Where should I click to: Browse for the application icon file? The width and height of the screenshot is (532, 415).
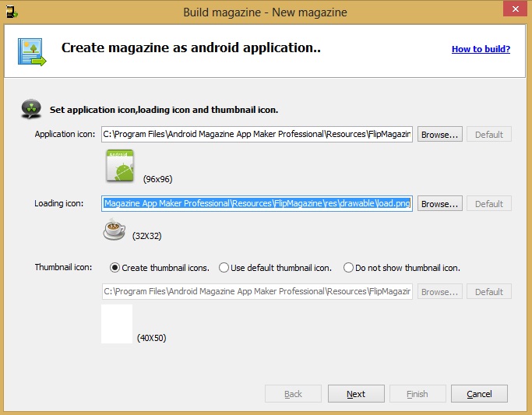(x=440, y=135)
